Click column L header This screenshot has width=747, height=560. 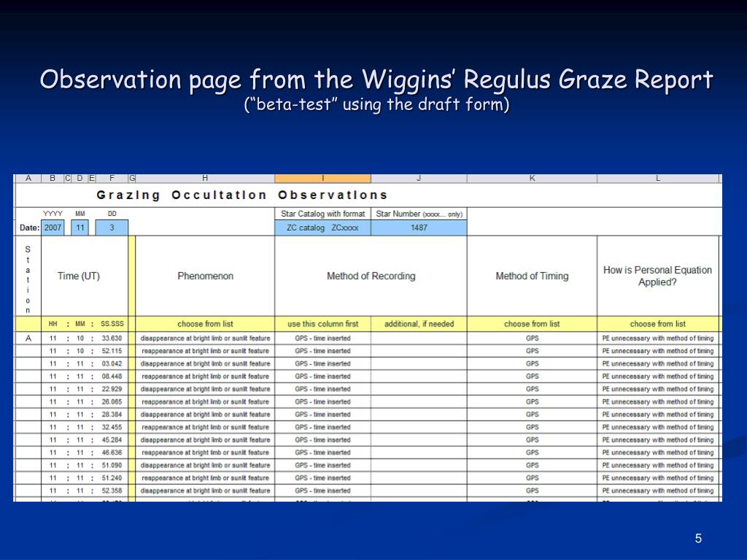click(x=658, y=178)
